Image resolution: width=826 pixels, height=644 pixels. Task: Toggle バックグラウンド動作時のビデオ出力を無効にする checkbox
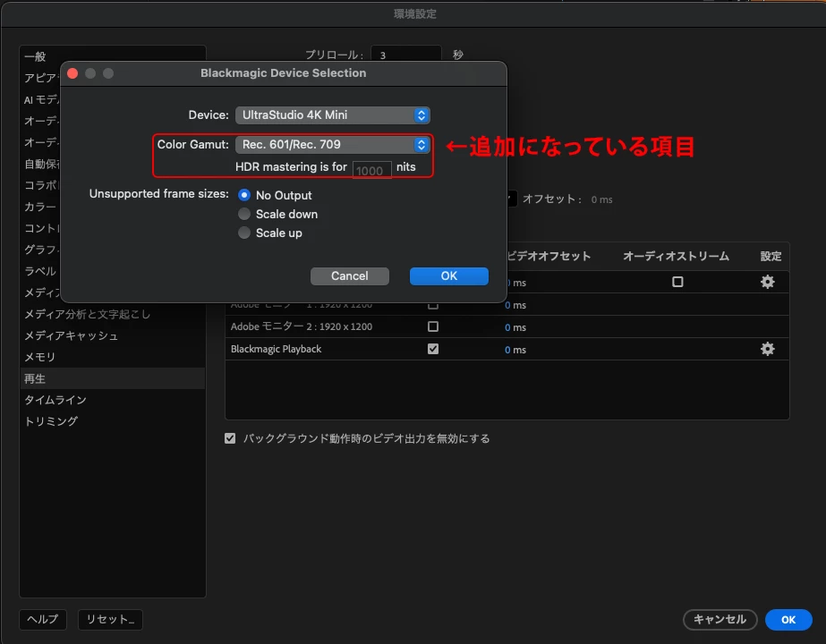(230, 438)
